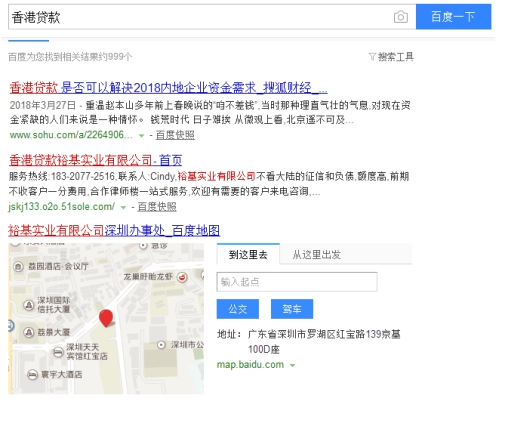506x426 pixels.
Task: Click the 深圳国际信托大厦 building marker icon
Action: (x=29, y=305)
